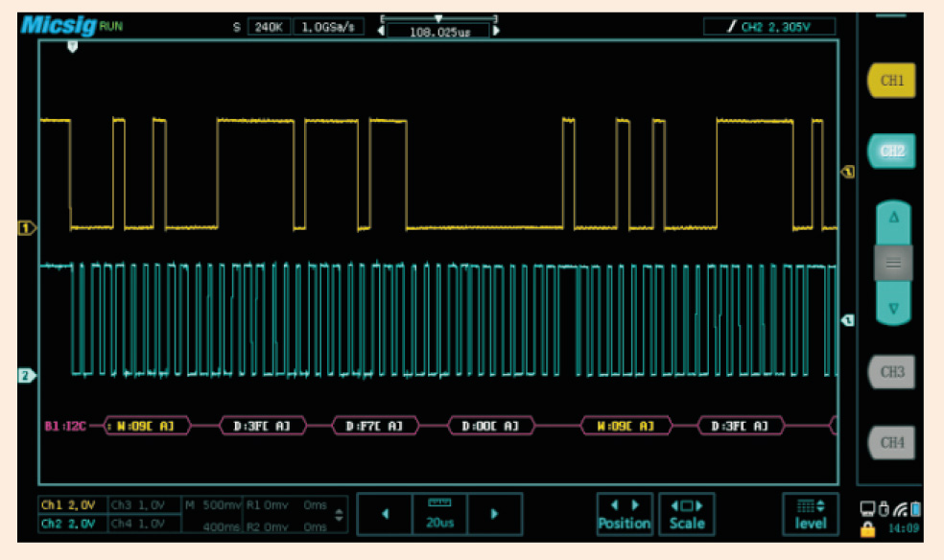Decrease timebase with left arrow beside 20us
Image resolution: width=944 pixels, height=560 pixels.
385,514
